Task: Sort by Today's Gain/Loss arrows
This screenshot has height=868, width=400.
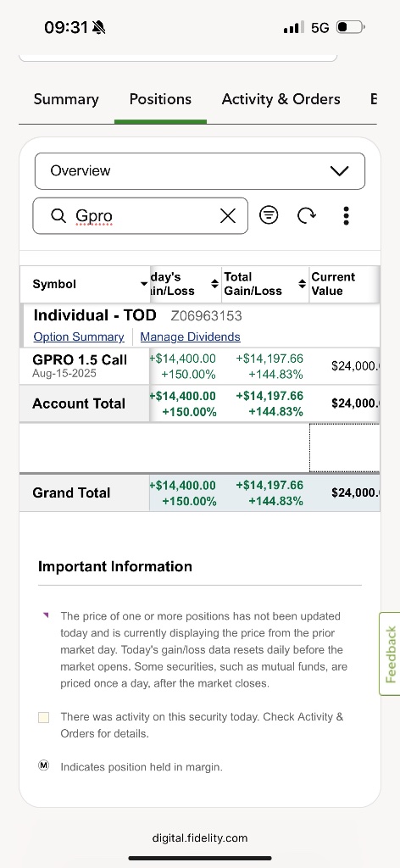Action: pos(214,284)
